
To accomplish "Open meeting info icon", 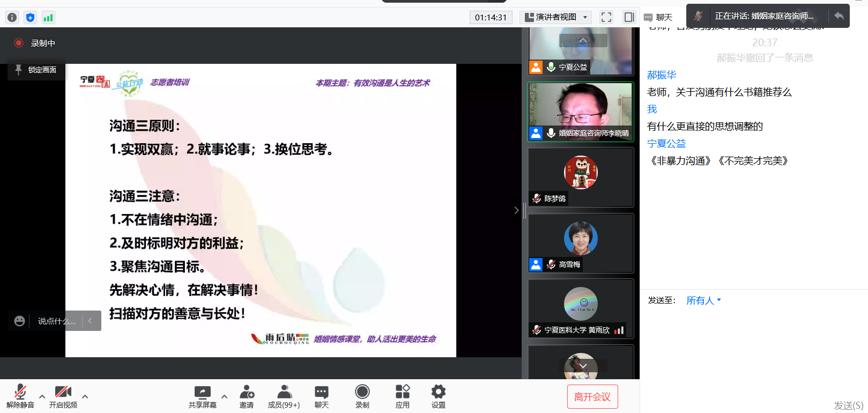I will 12,18.
